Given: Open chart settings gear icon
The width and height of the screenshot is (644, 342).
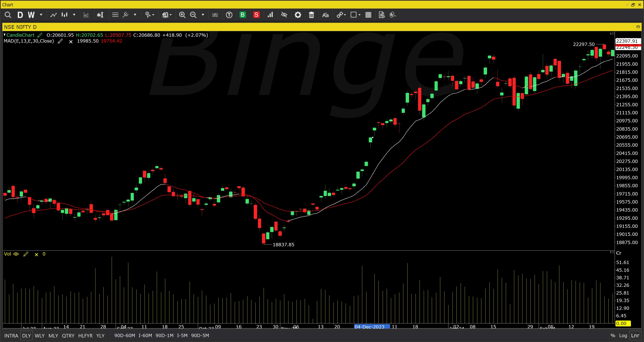Looking at the screenshot, I should click(x=298, y=15).
